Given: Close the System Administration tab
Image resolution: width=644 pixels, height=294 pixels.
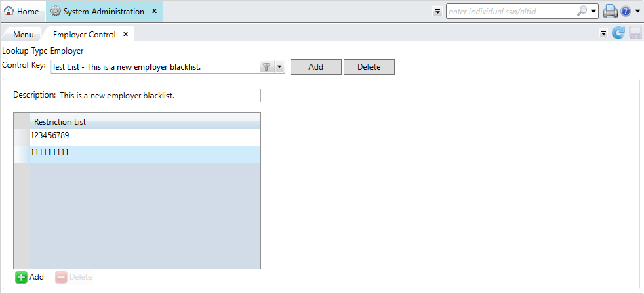Looking at the screenshot, I should coord(154,12).
